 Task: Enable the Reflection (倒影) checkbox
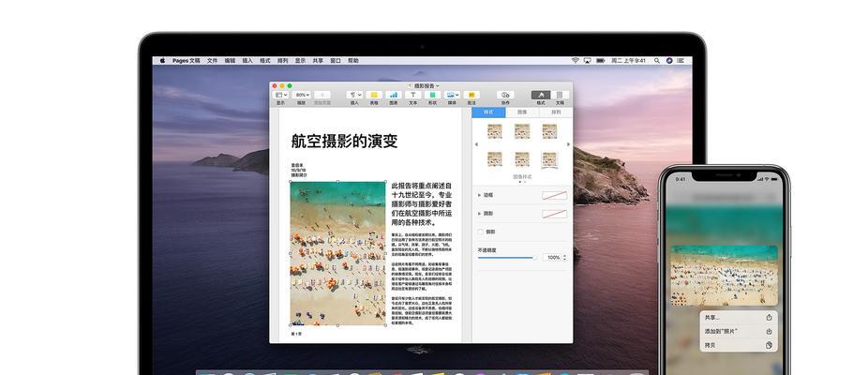tap(481, 232)
